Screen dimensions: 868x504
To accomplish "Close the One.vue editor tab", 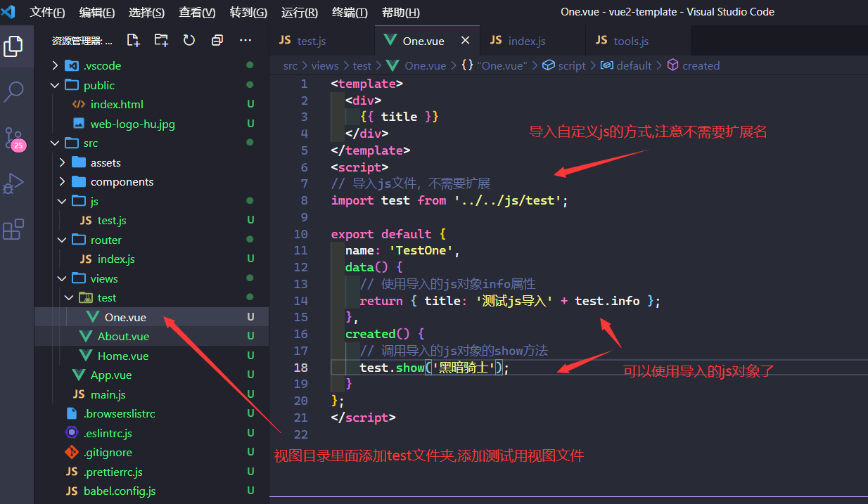I will click(465, 41).
